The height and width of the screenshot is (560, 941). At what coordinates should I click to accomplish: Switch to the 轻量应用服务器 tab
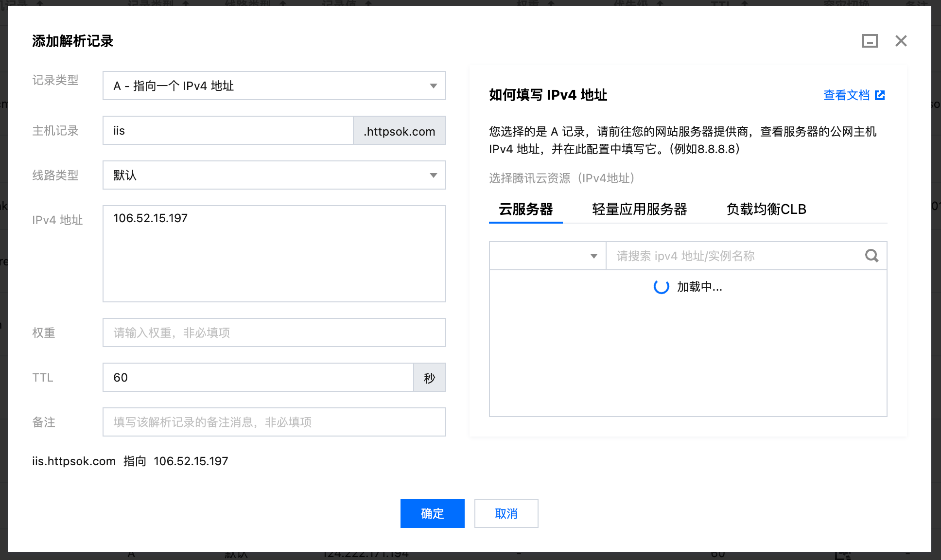click(x=639, y=210)
